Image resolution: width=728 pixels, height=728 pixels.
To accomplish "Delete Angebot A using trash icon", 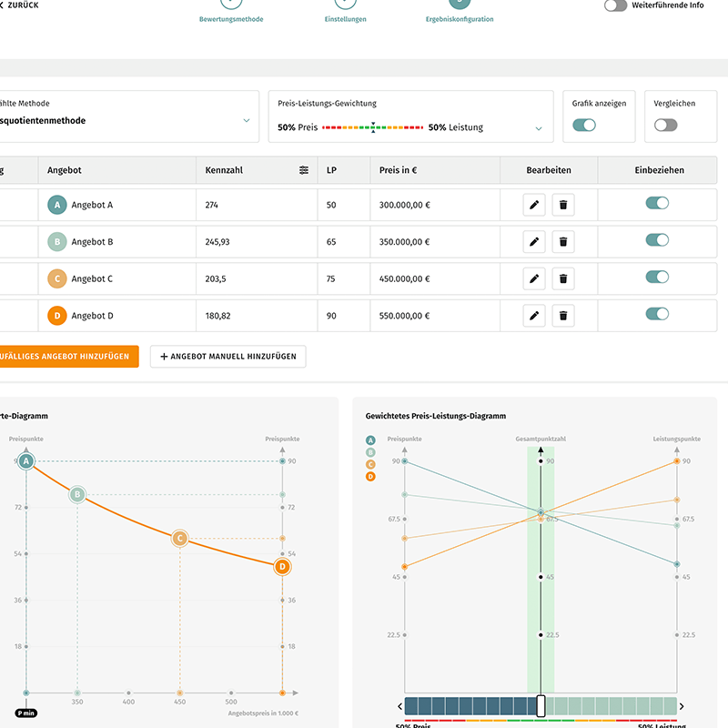I will pyautogui.click(x=563, y=205).
